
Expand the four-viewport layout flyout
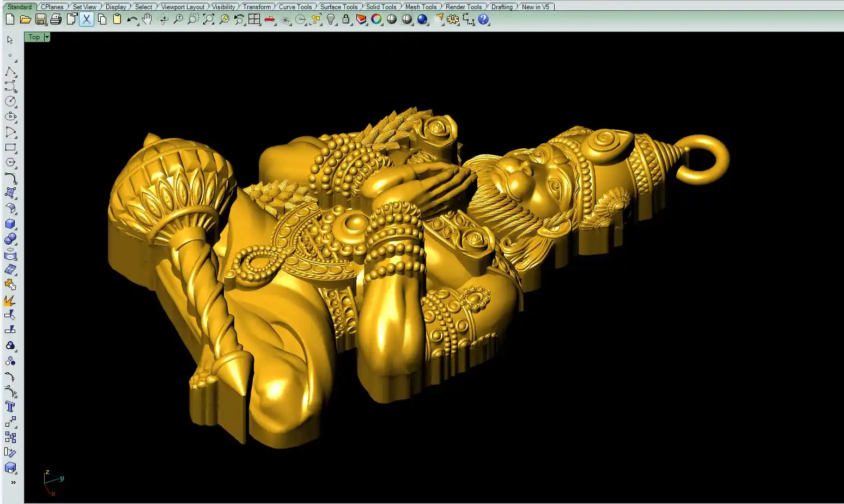click(254, 20)
